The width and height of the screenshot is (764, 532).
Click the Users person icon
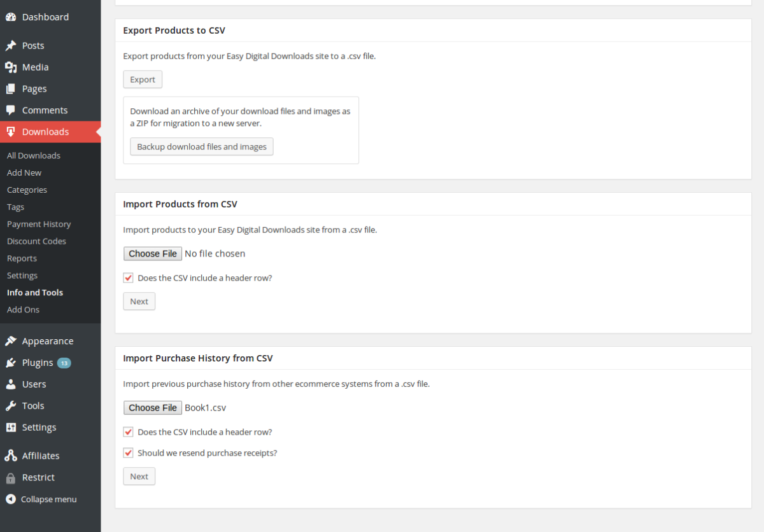[x=11, y=384]
